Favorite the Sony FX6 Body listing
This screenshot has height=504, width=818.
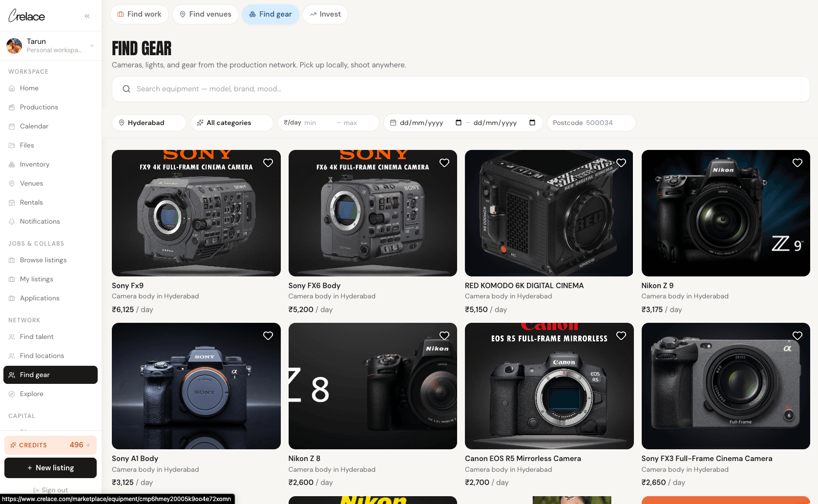point(444,163)
